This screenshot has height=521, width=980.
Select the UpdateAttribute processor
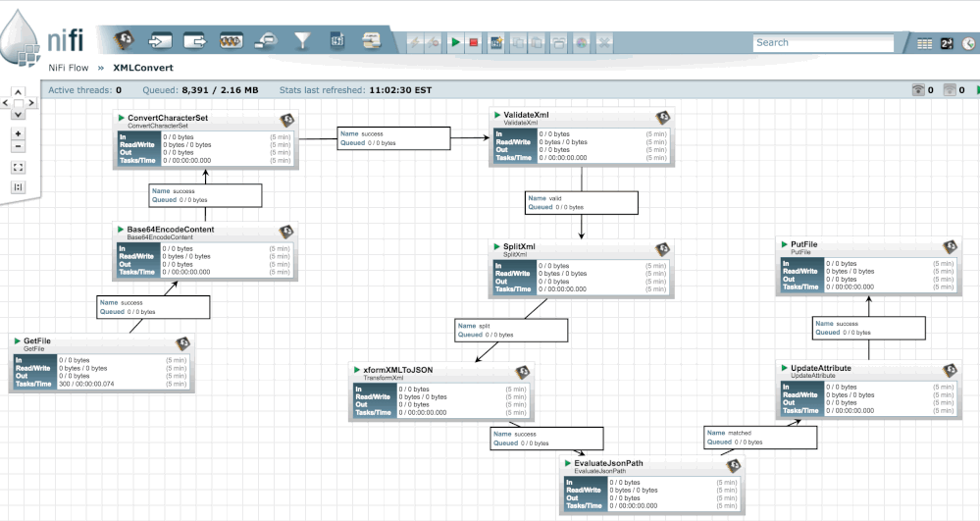click(x=869, y=390)
